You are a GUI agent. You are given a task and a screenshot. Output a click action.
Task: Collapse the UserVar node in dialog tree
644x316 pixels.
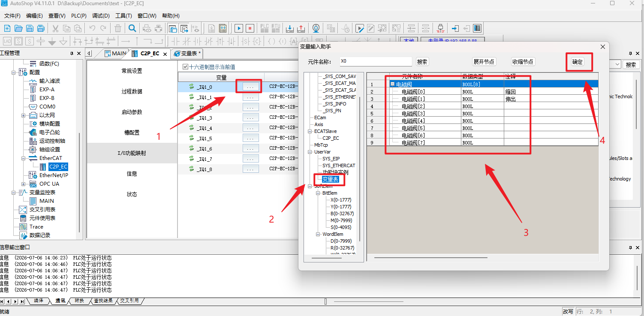coord(310,152)
